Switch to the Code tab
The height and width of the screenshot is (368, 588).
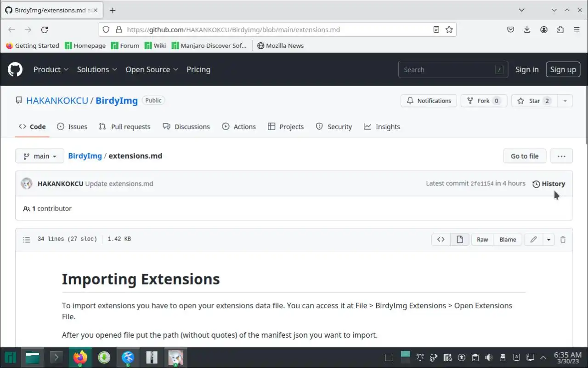(32, 126)
